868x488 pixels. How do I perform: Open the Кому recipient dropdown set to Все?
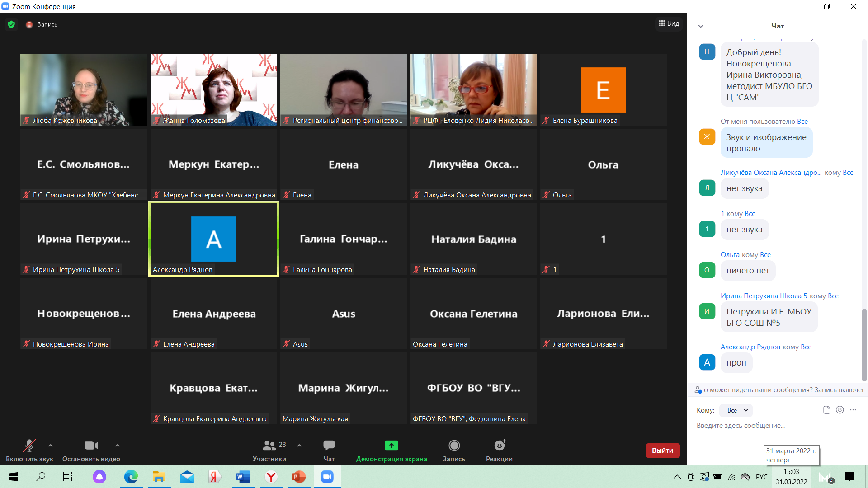tap(736, 410)
